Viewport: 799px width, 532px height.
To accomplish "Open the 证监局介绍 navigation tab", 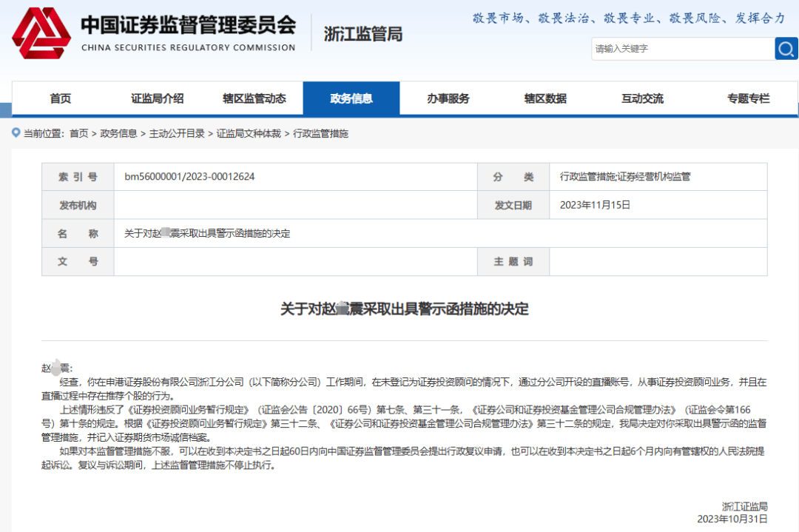I will click(158, 98).
